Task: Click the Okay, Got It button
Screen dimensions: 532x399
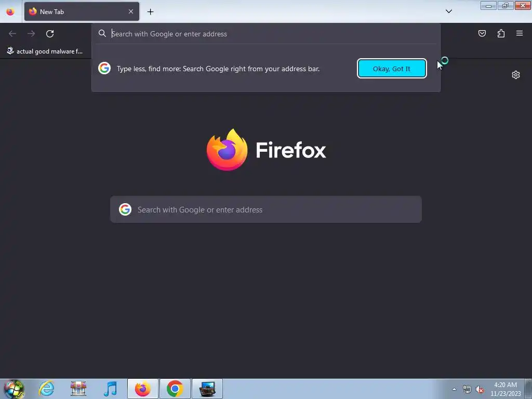Action: pos(392,69)
